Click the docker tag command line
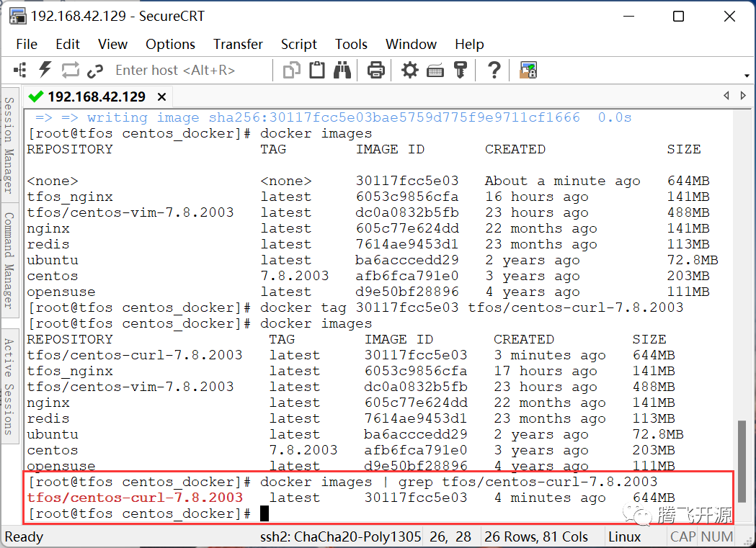 point(355,307)
